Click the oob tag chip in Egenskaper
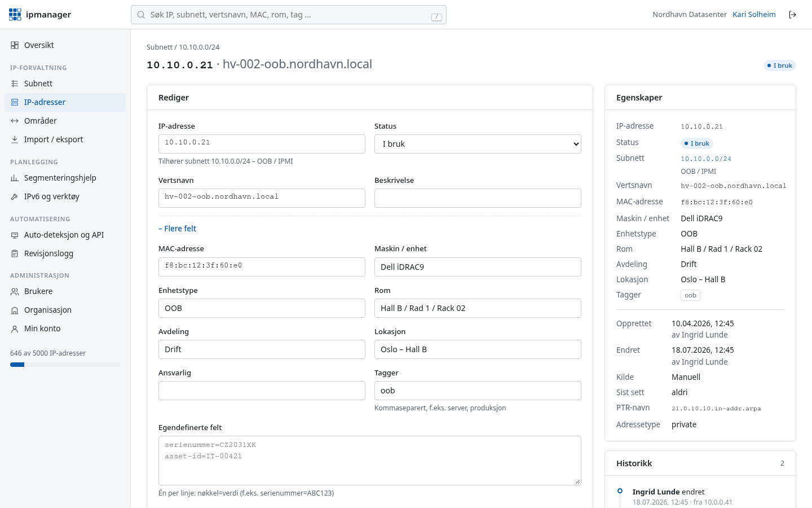Screen dimensions: 812x508 coord(690,295)
